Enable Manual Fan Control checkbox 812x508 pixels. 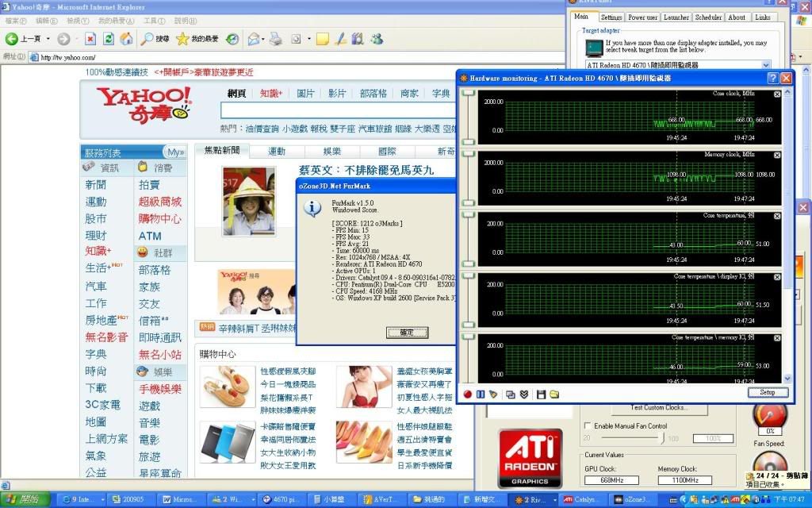pos(588,425)
